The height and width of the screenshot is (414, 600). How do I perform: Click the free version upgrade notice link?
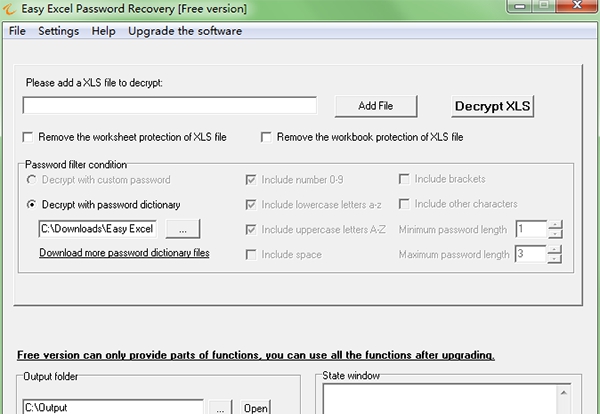(x=256, y=355)
